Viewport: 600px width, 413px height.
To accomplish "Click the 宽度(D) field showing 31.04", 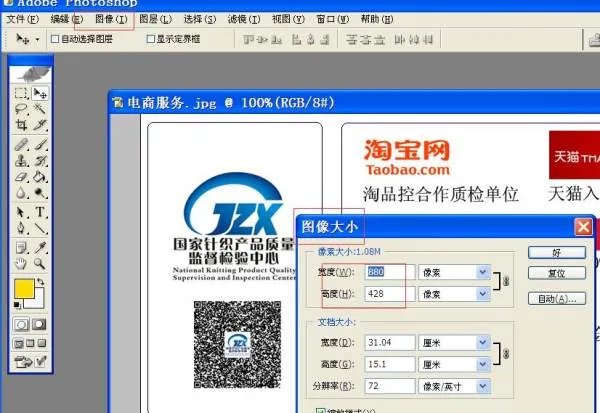I will 390,343.
